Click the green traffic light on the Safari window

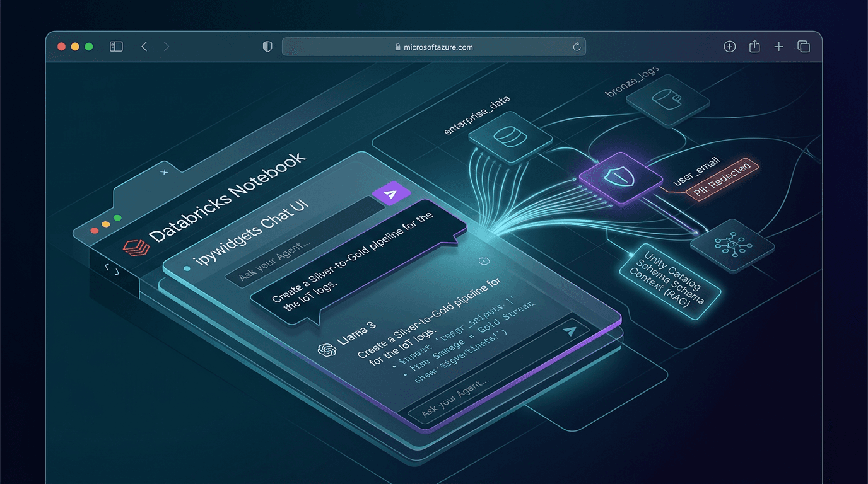click(x=89, y=47)
